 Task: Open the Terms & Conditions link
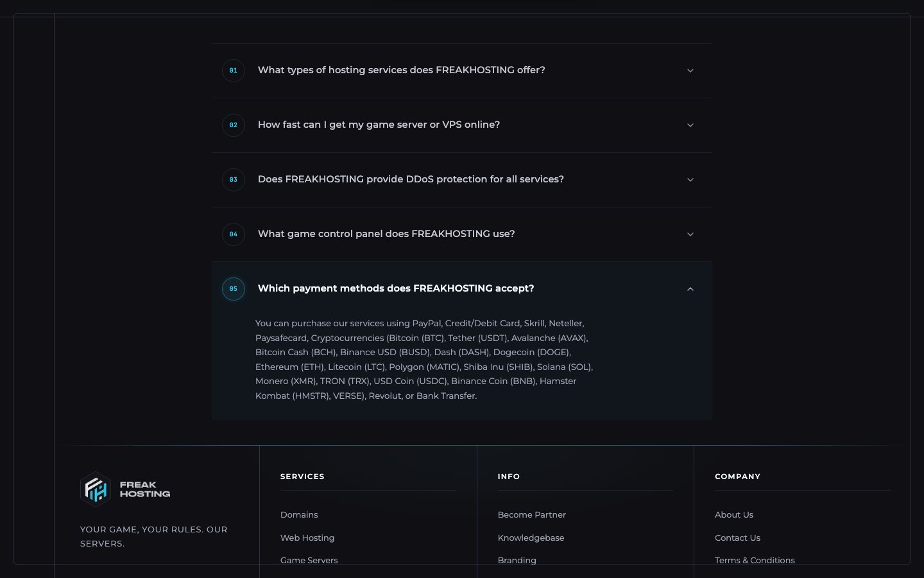755,561
